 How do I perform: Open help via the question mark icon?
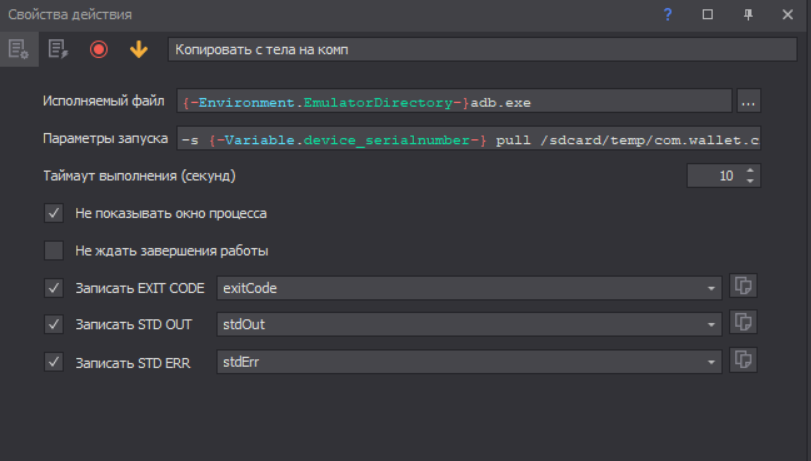[668, 14]
